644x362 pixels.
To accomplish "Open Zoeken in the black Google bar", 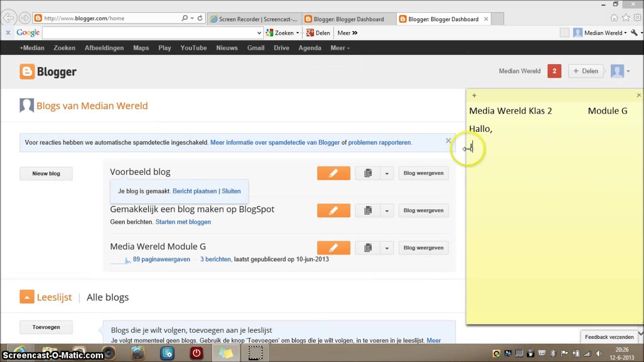I will (x=64, y=48).
